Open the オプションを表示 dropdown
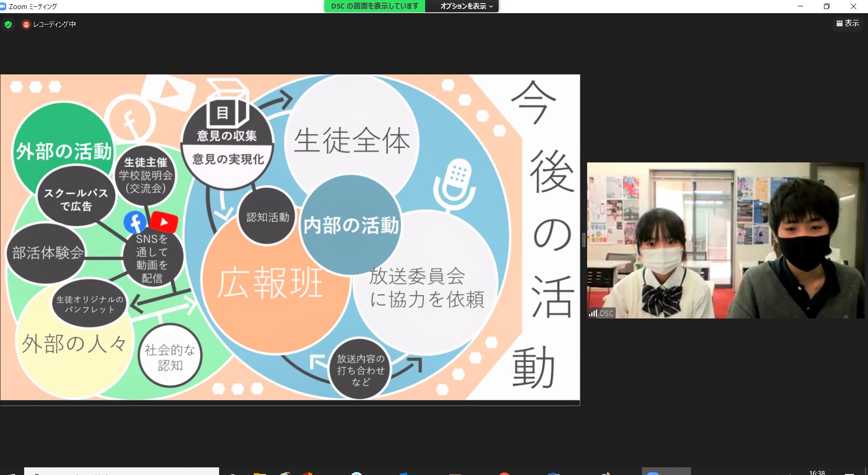868x475 pixels. [466, 6]
